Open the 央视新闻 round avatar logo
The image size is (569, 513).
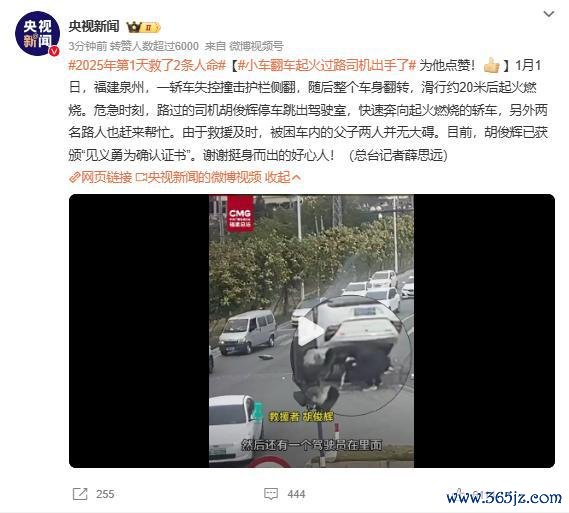[x=37, y=34]
